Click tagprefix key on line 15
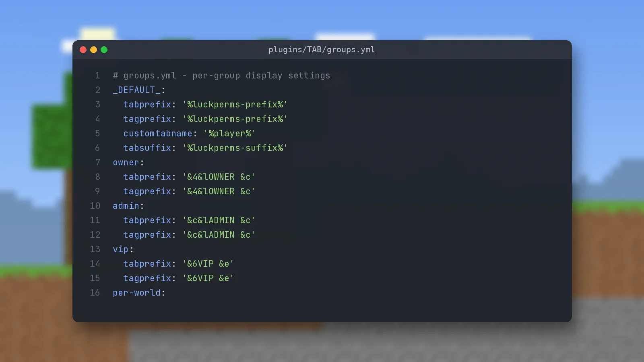The image size is (644, 362). (147, 278)
